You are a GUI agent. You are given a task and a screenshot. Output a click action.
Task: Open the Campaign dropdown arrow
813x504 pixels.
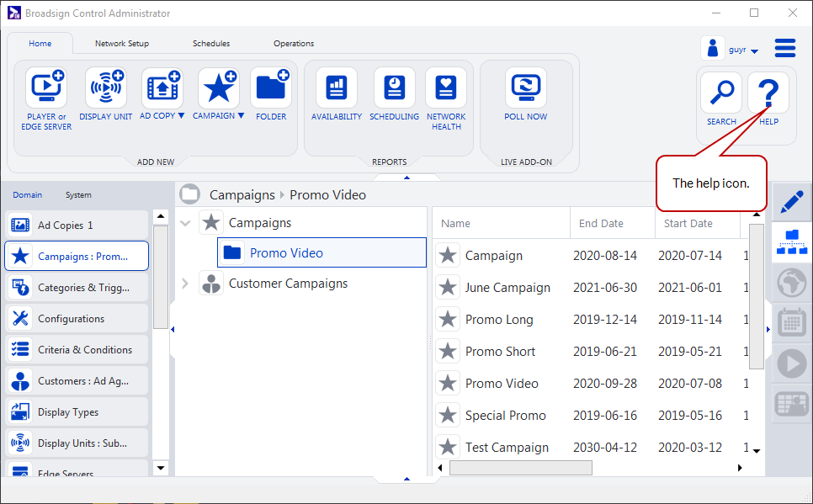[x=241, y=115]
